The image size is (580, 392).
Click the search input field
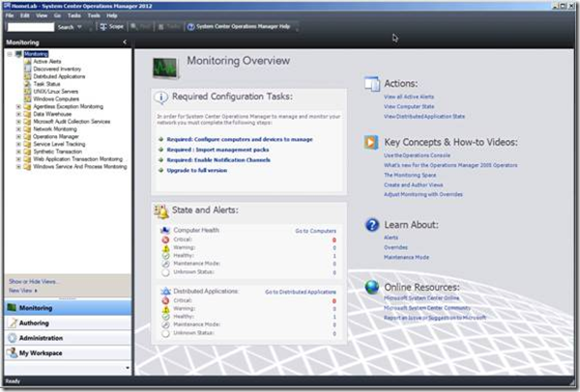coord(31,27)
